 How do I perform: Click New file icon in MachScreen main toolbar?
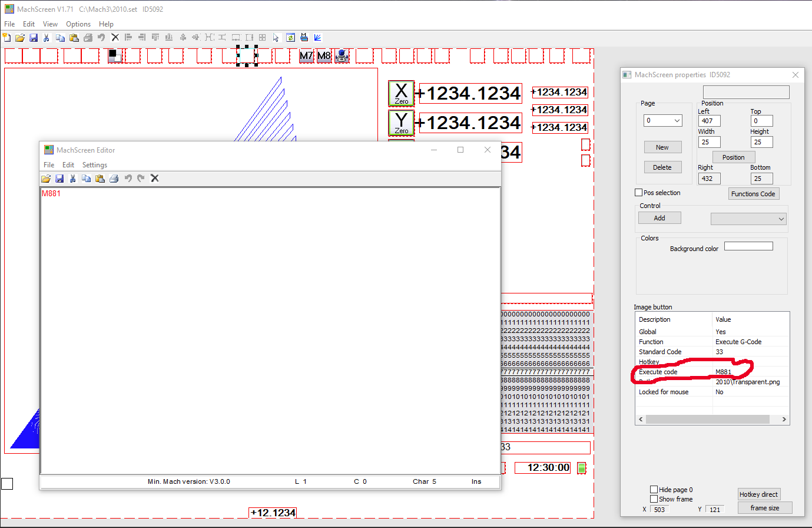click(x=7, y=38)
